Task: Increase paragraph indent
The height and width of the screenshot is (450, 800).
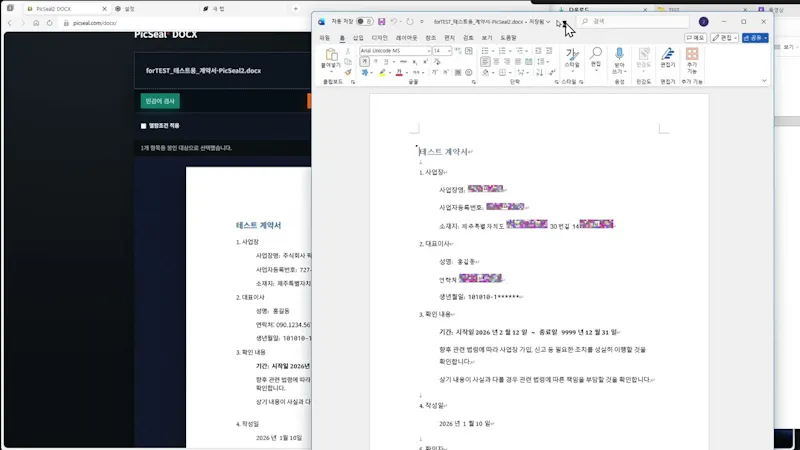Action: [x=549, y=51]
